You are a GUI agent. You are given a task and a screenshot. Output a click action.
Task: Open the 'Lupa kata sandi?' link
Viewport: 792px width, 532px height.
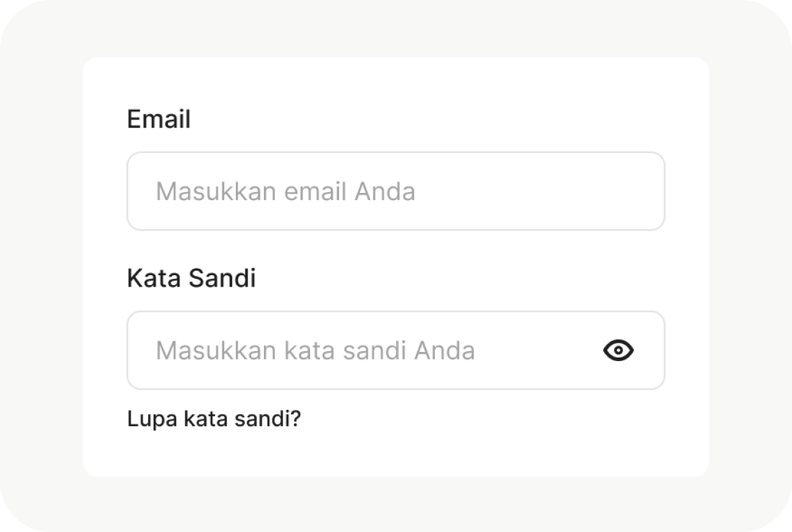click(x=214, y=419)
